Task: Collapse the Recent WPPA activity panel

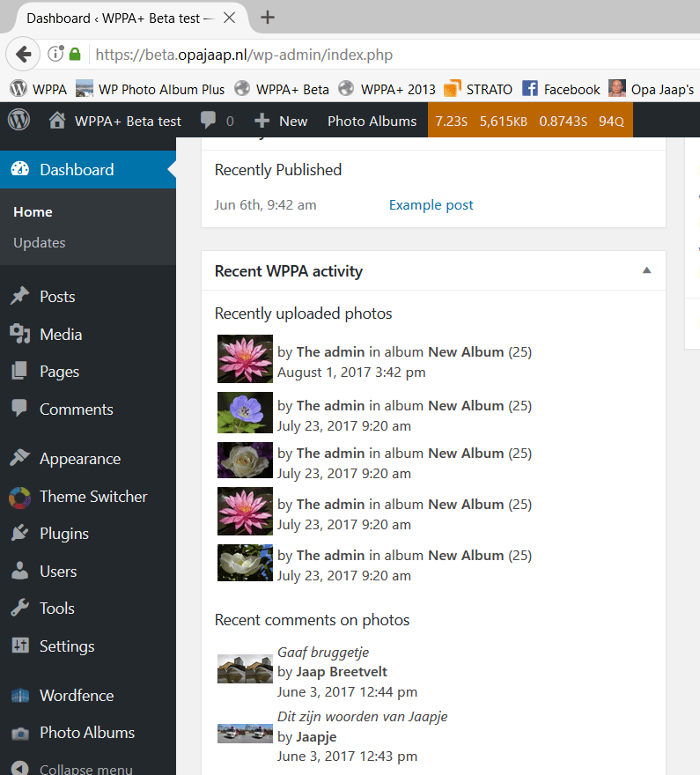Action: (x=646, y=270)
